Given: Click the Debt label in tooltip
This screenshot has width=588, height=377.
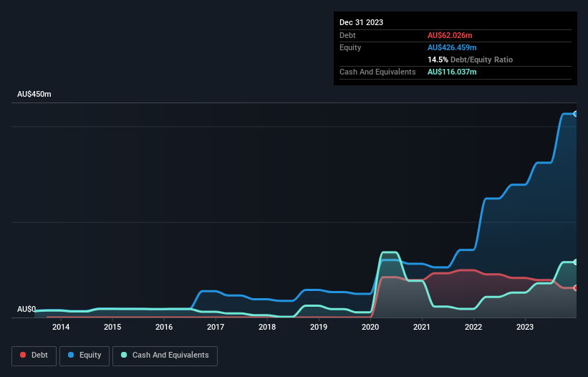Looking at the screenshot, I should click(347, 35).
